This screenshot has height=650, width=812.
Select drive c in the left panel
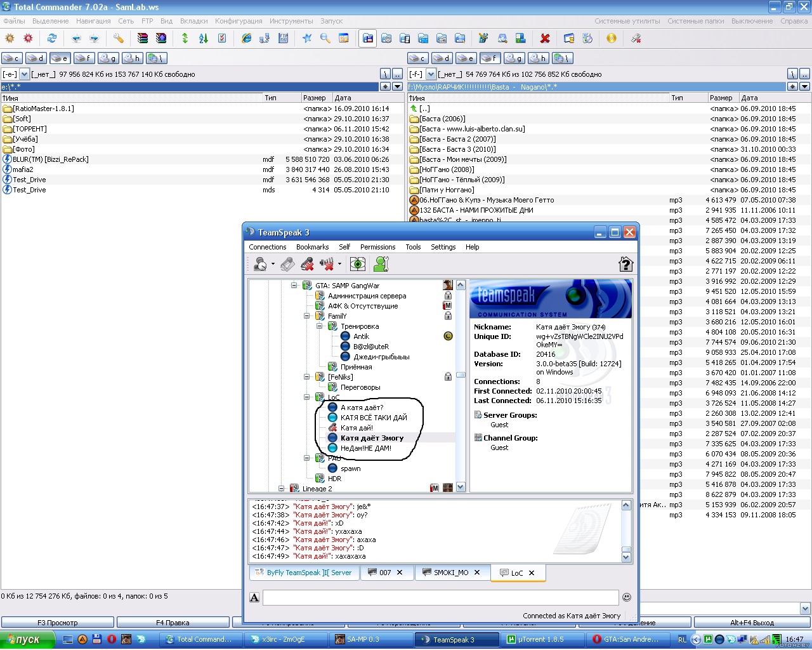click(12, 58)
